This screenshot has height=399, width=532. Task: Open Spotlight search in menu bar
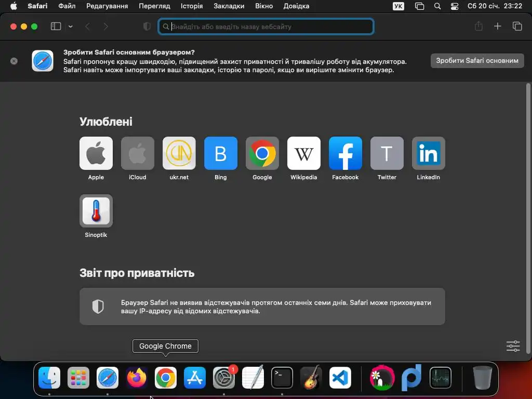tap(437, 6)
